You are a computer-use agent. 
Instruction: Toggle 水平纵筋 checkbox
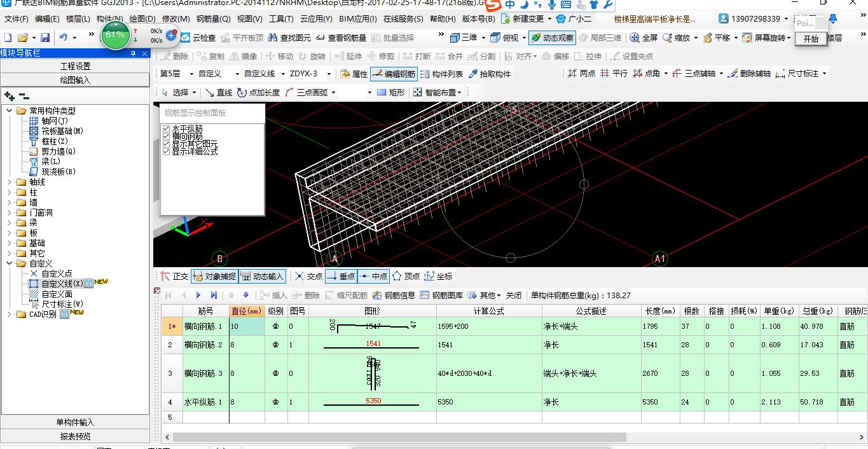(x=167, y=129)
